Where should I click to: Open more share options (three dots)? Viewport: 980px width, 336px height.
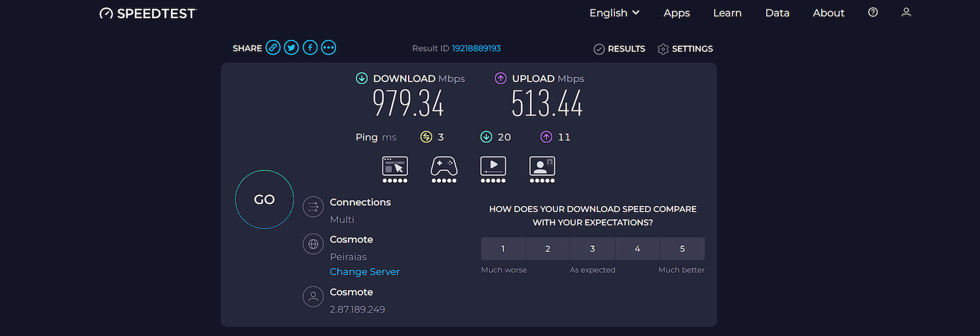[329, 48]
